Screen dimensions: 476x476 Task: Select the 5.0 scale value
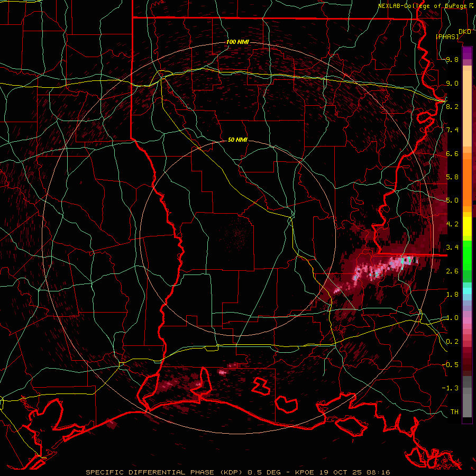452,200
